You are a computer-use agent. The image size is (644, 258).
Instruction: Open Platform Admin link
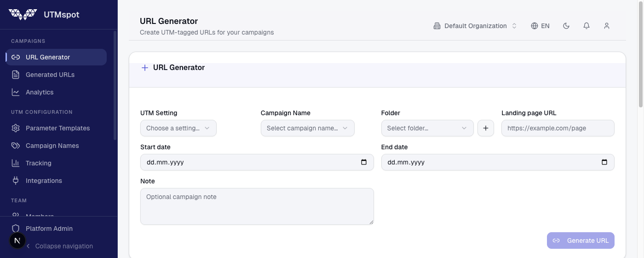pyautogui.click(x=49, y=229)
